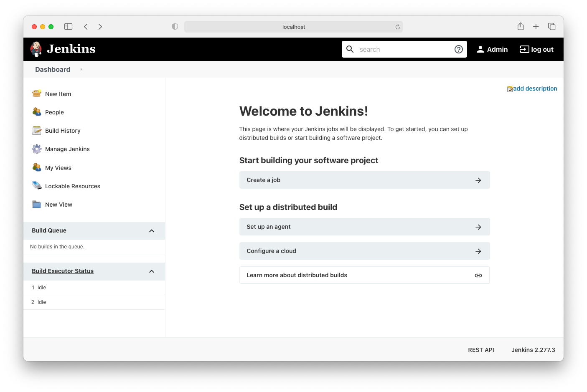587x392 pixels.
Task: Collapse the Build Executor Status panel
Action: click(x=152, y=271)
